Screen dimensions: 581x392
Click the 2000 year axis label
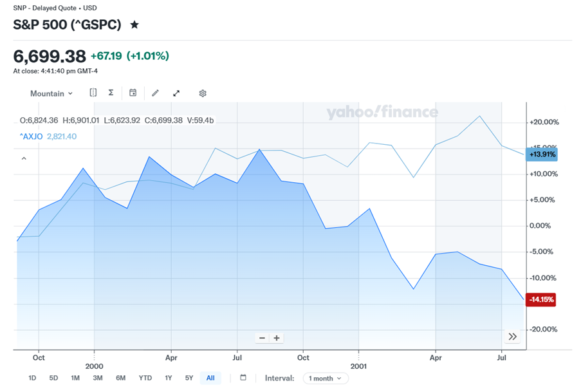pos(94,366)
